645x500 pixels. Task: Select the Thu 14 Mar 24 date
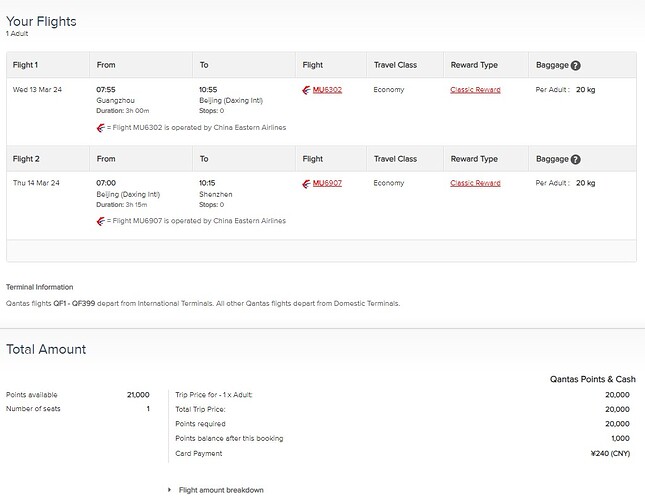36,183
